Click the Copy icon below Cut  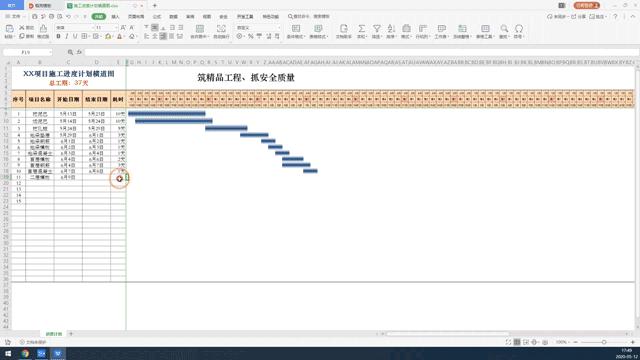[x=22, y=36]
